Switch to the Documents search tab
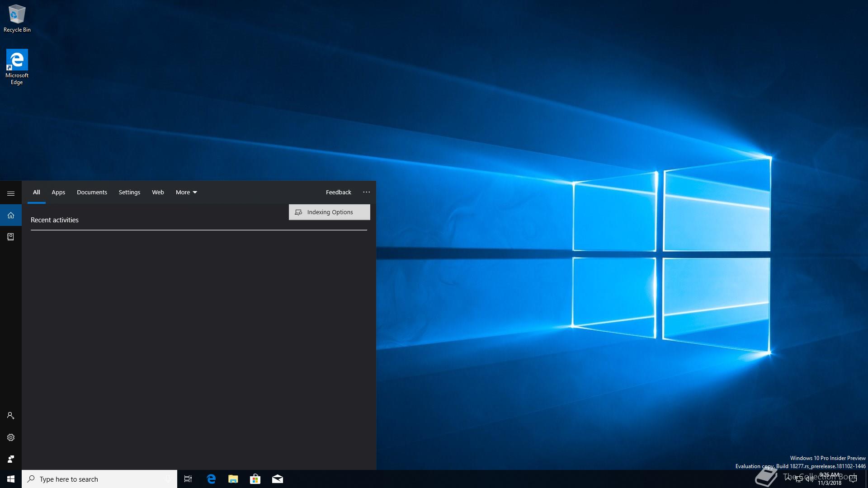 [x=92, y=192]
